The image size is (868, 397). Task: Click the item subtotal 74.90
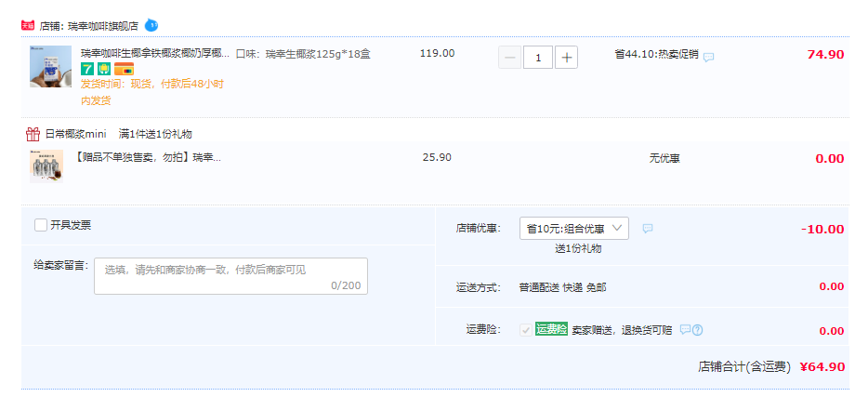point(825,54)
